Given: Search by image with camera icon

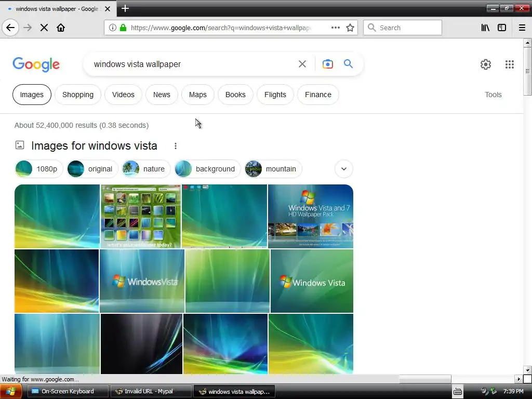Looking at the screenshot, I should tap(327, 64).
